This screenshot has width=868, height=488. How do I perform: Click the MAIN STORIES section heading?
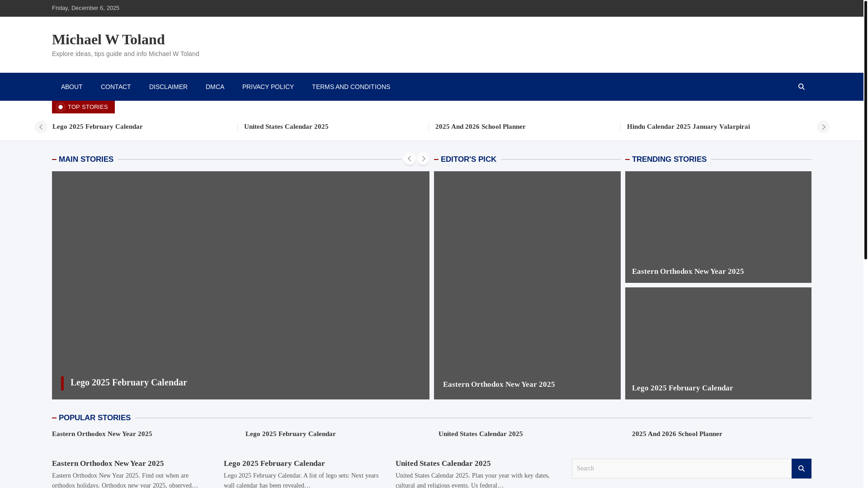86,160
